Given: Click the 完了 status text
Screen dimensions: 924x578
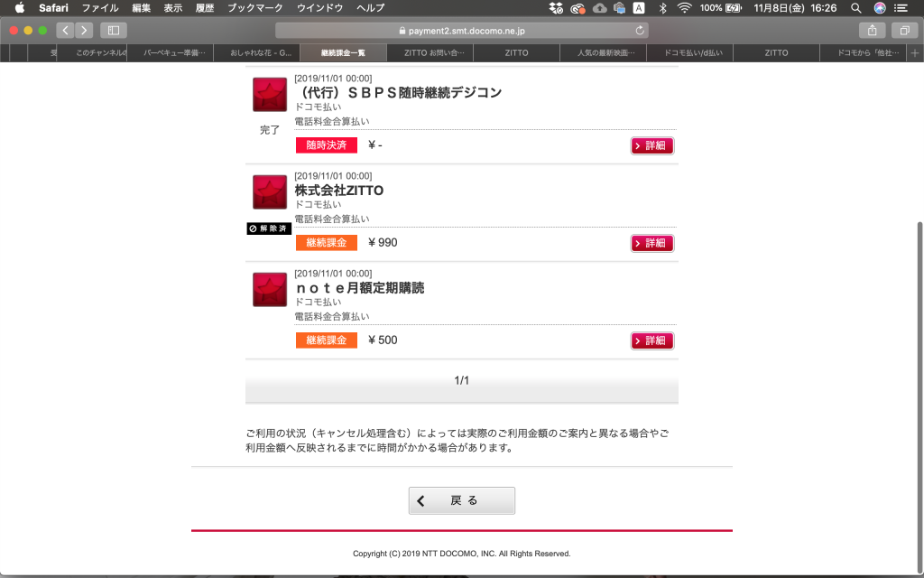Looking at the screenshot, I should (x=270, y=130).
